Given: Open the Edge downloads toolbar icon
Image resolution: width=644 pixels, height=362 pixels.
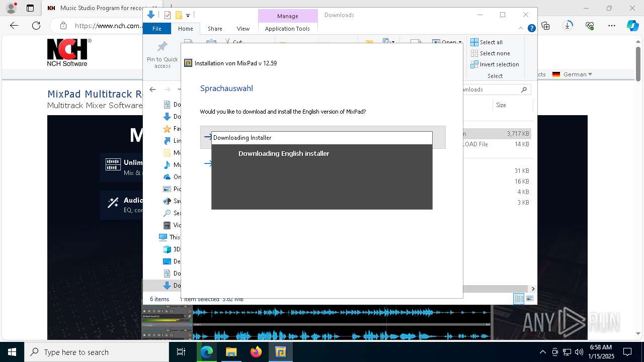Looking at the screenshot, I should pyautogui.click(x=568, y=26).
